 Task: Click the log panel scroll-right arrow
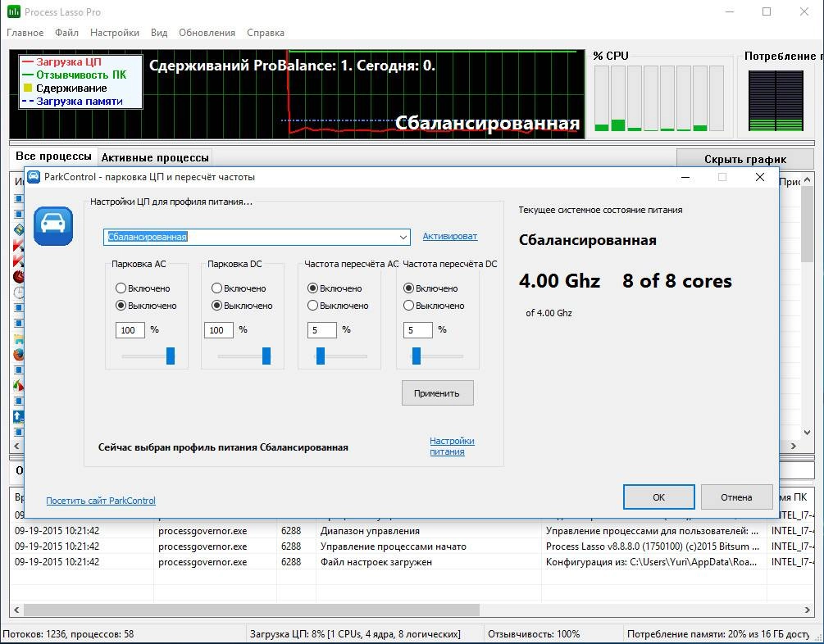pos(807,610)
